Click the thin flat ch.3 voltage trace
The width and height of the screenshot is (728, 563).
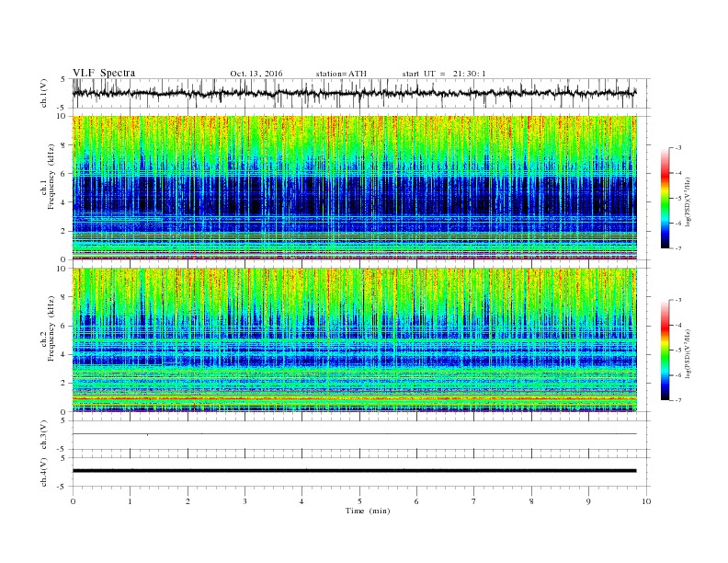pyautogui.click(x=354, y=434)
